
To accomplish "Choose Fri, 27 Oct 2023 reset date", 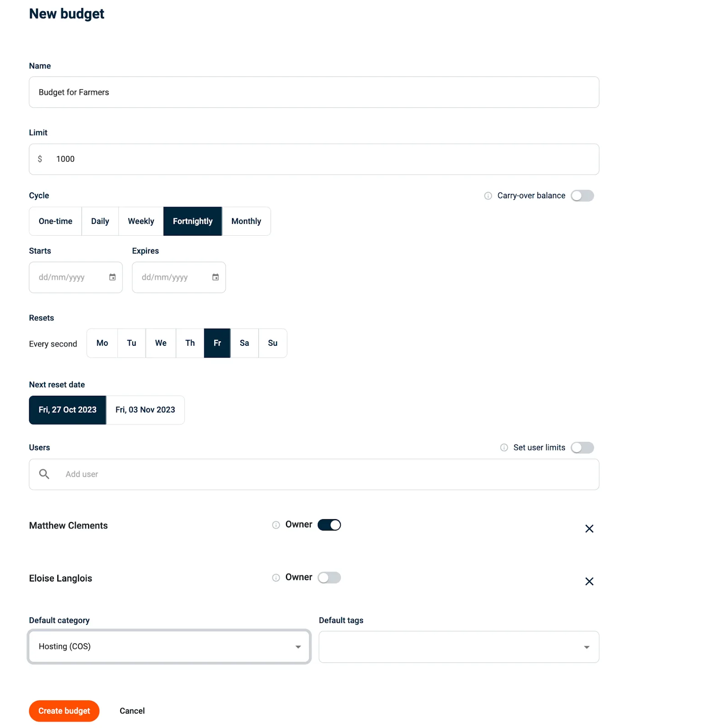I will (68, 410).
